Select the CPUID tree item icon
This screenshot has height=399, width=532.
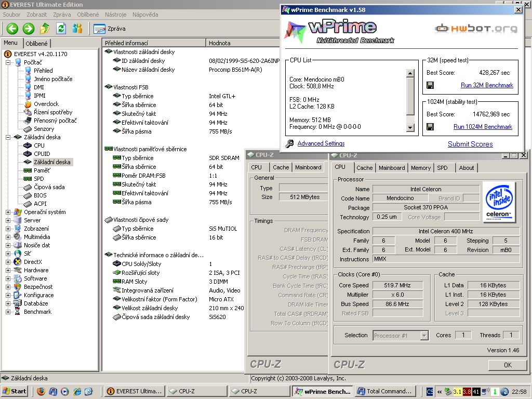28,154
